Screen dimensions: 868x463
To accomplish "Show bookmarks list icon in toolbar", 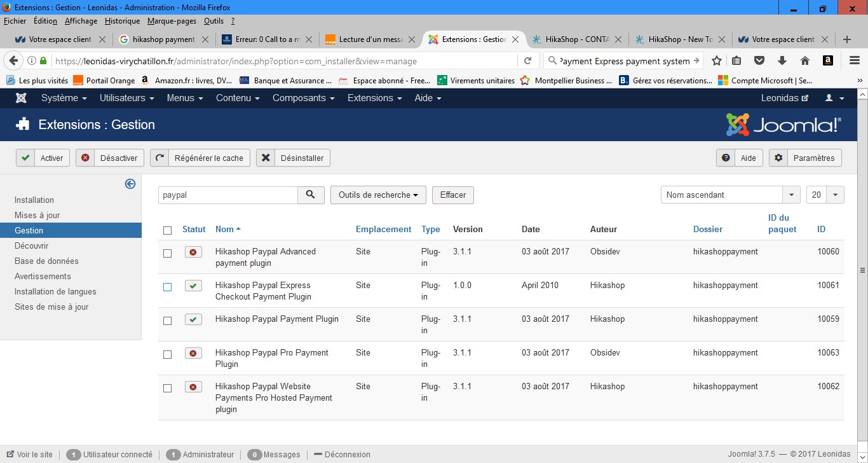I will click(736, 61).
